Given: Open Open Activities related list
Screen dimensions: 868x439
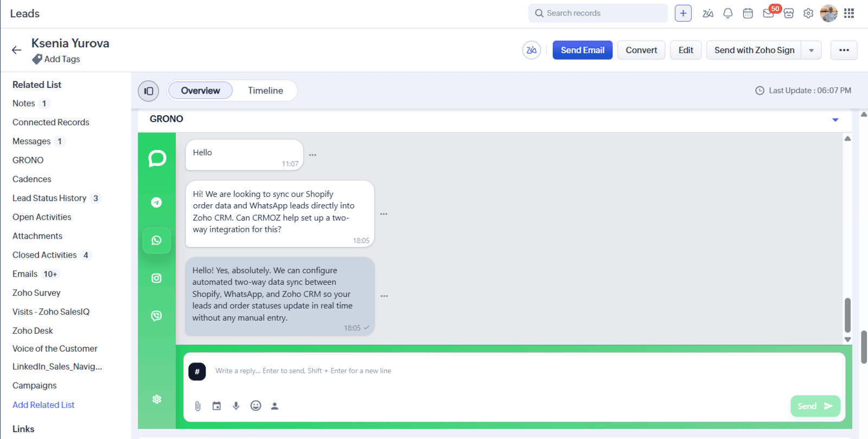Looking at the screenshot, I should coord(42,217).
